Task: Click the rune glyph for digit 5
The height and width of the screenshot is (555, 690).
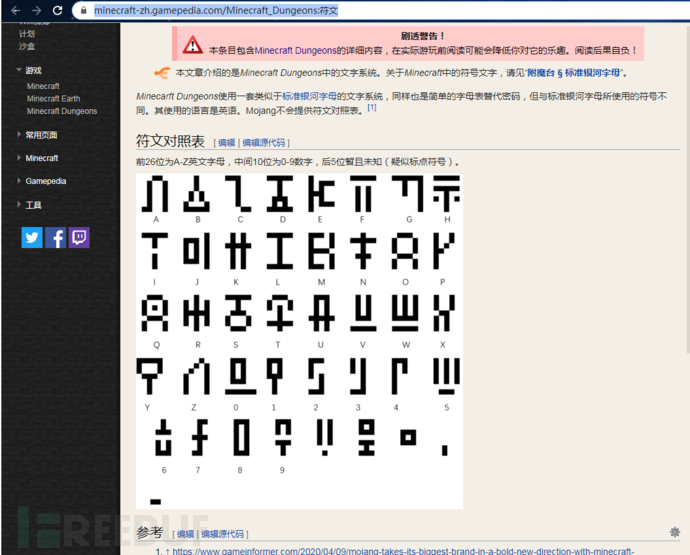Action: click(x=447, y=376)
